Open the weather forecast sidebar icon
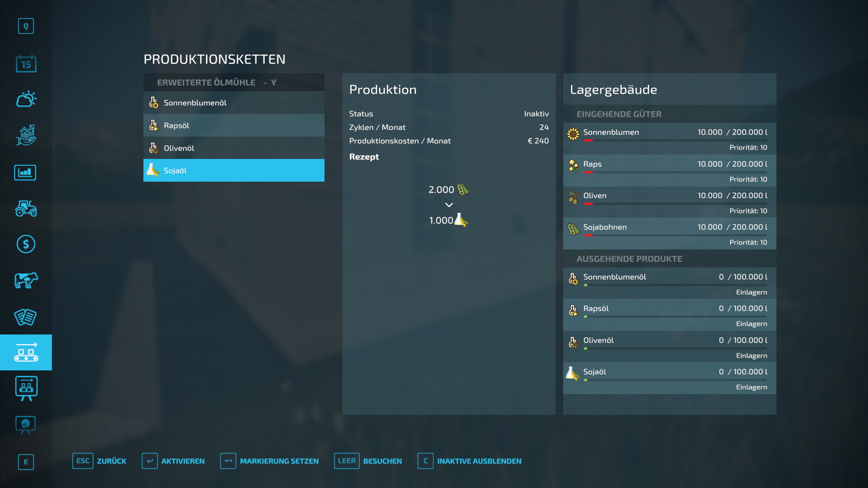The image size is (868, 488). [26, 99]
